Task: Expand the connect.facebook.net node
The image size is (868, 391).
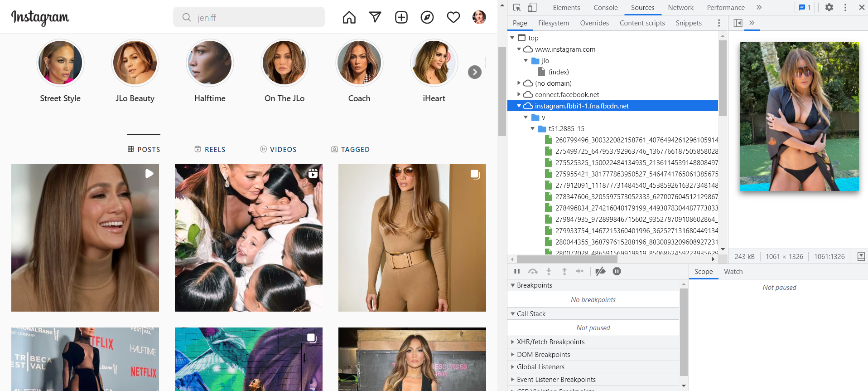Action: tap(519, 94)
